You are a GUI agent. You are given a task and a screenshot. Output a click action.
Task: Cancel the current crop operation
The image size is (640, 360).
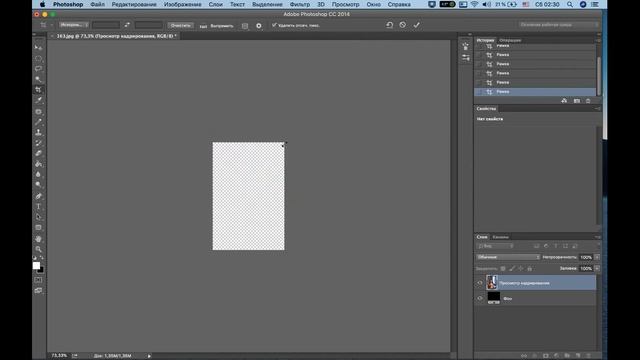click(x=403, y=25)
